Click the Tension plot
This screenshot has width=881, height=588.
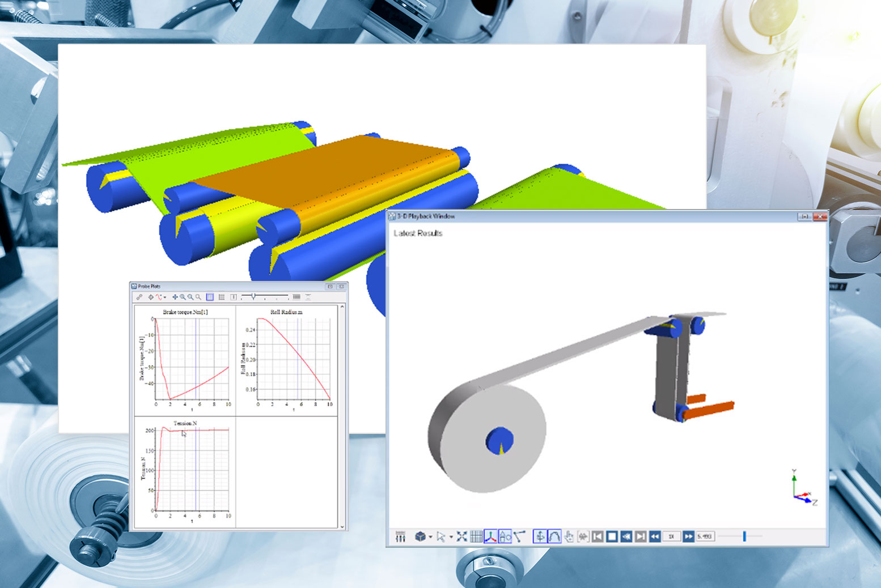point(185,471)
